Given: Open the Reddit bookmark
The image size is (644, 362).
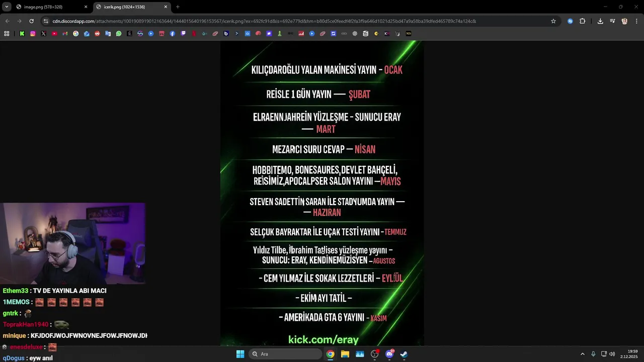Looking at the screenshot, I should click(97, 34).
